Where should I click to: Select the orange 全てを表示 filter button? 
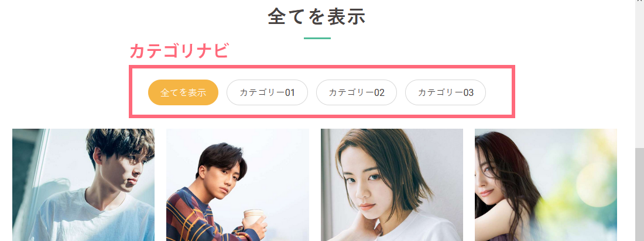coord(183,92)
